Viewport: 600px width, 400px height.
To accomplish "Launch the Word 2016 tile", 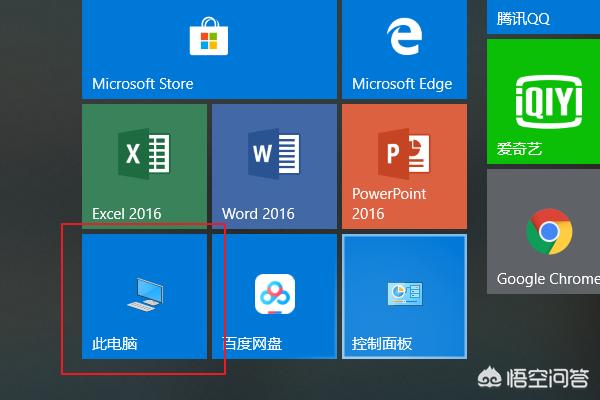I will [x=274, y=167].
